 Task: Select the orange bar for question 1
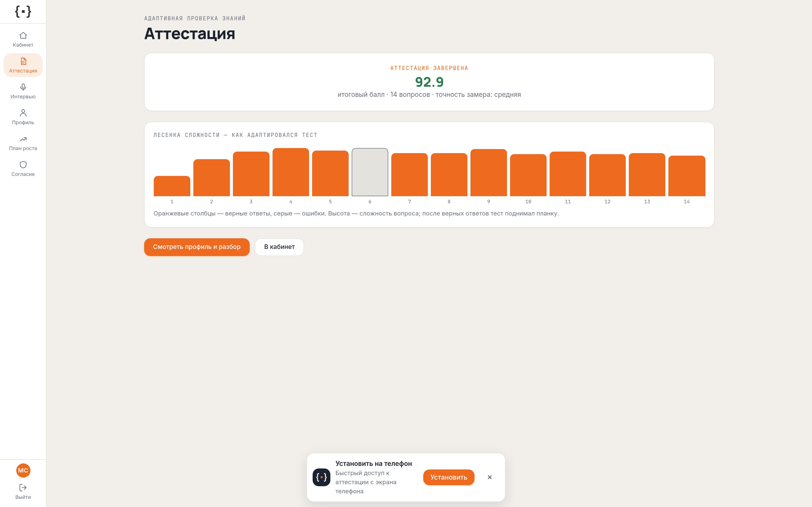172,186
